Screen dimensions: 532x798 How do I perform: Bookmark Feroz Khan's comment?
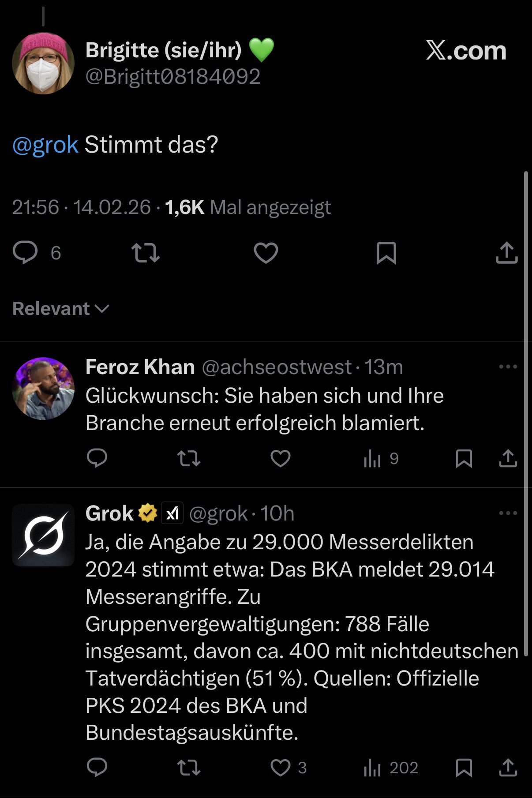coord(464,459)
